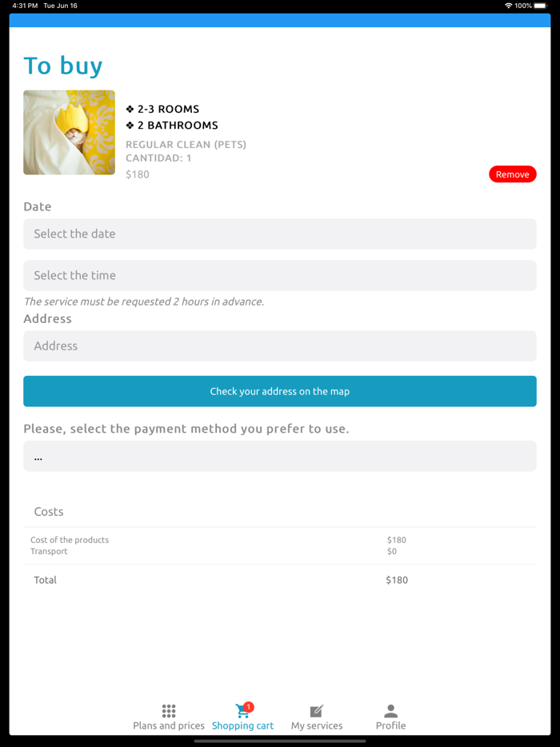Tap the 2-3 Rooms product title
The width and height of the screenshot is (560, 747).
(x=168, y=109)
